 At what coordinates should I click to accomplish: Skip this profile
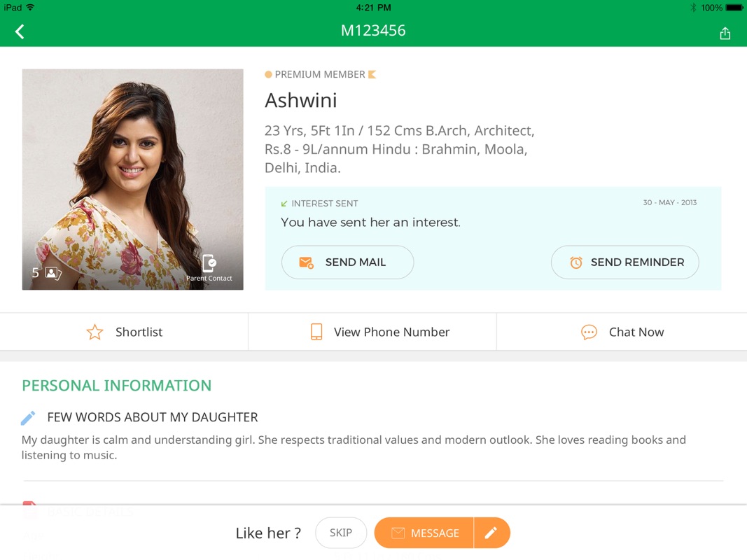click(341, 533)
